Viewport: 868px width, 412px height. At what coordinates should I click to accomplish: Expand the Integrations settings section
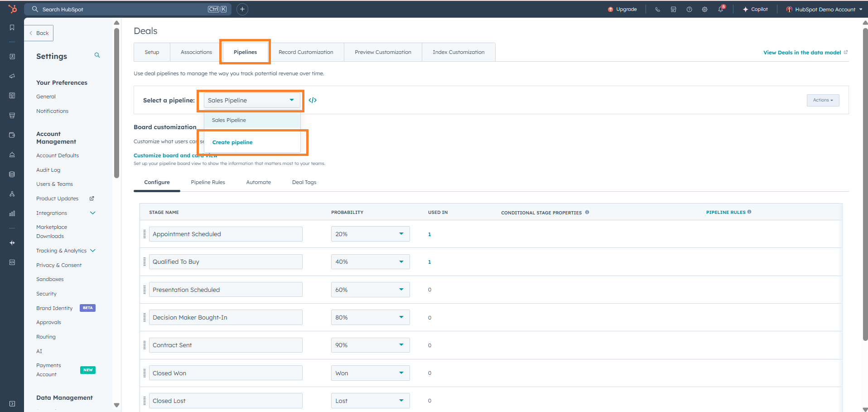tap(66, 213)
